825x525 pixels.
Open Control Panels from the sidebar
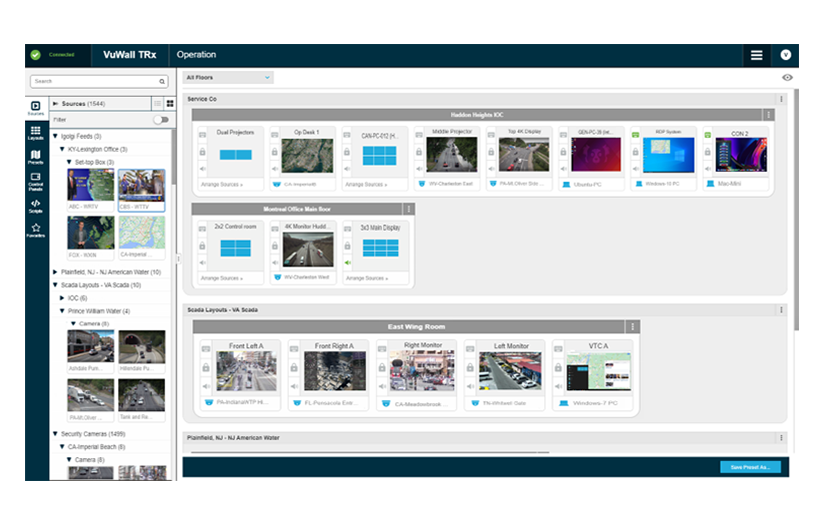tap(36, 181)
